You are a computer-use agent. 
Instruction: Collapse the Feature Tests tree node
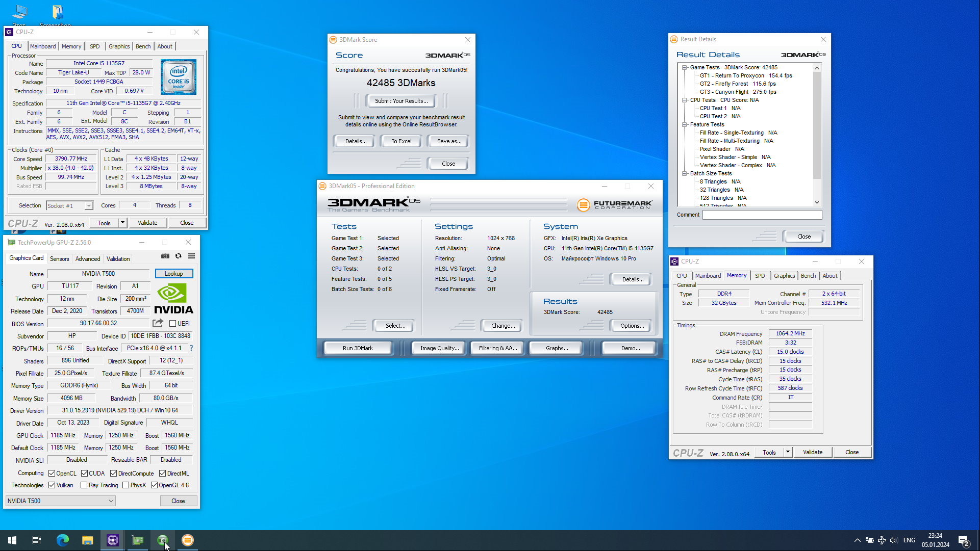685,124
